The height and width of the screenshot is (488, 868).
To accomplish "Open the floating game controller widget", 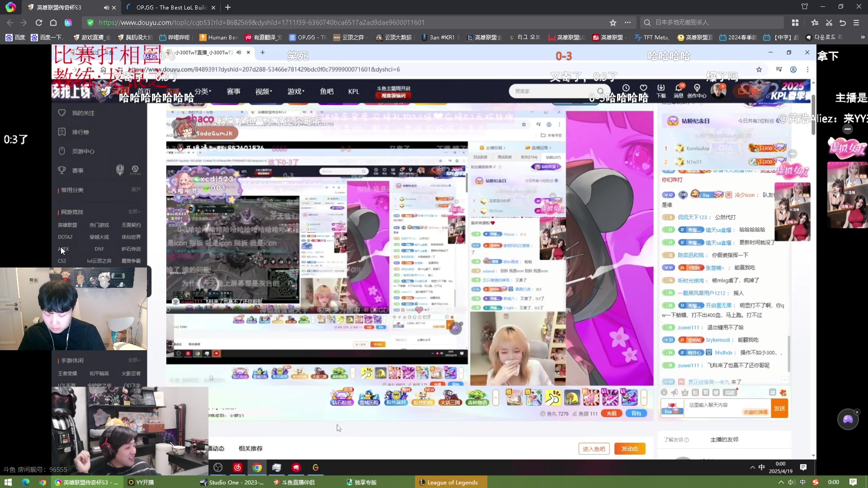I will click(x=848, y=419).
